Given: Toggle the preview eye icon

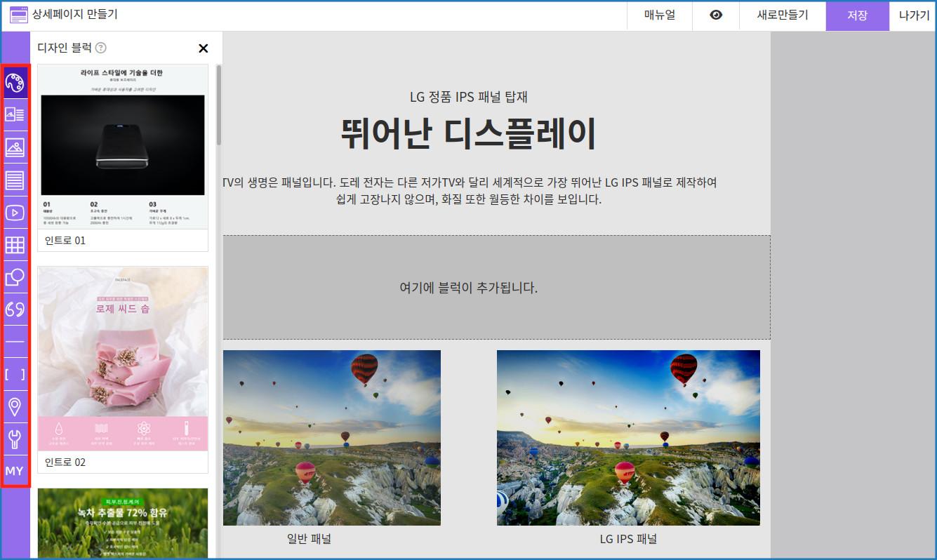Looking at the screenshot, I should coord(715,15).
